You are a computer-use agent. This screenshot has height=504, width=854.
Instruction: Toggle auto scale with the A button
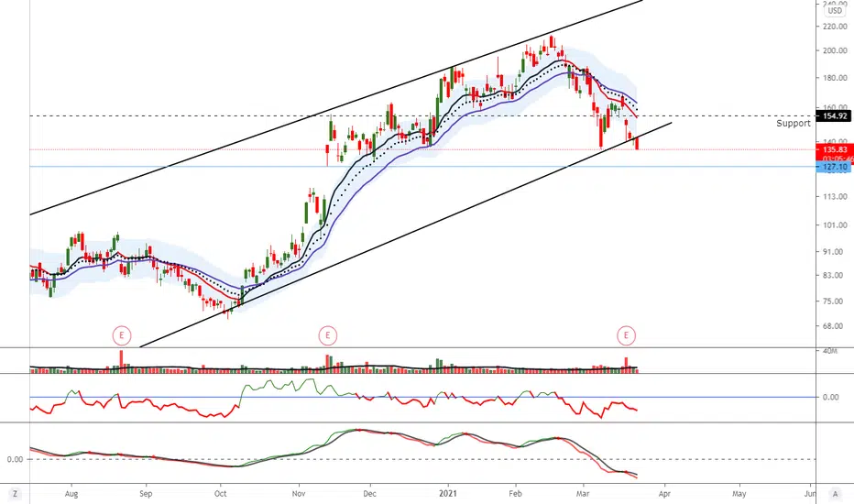click(835, 494)
